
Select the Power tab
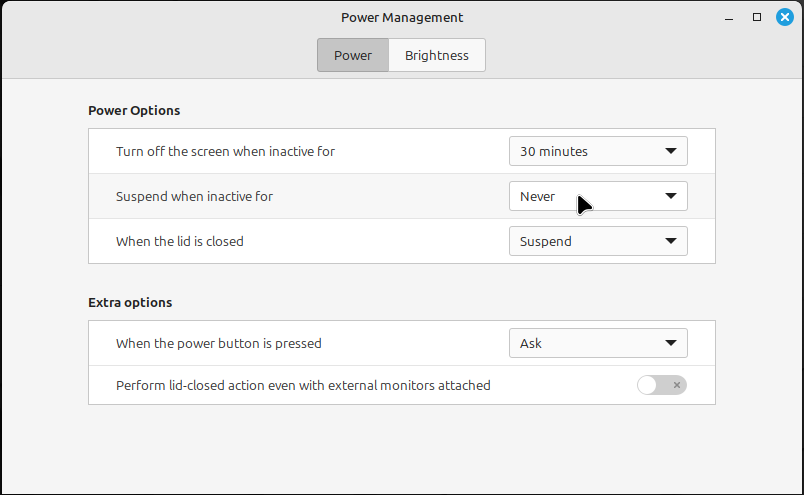[353, 56]
